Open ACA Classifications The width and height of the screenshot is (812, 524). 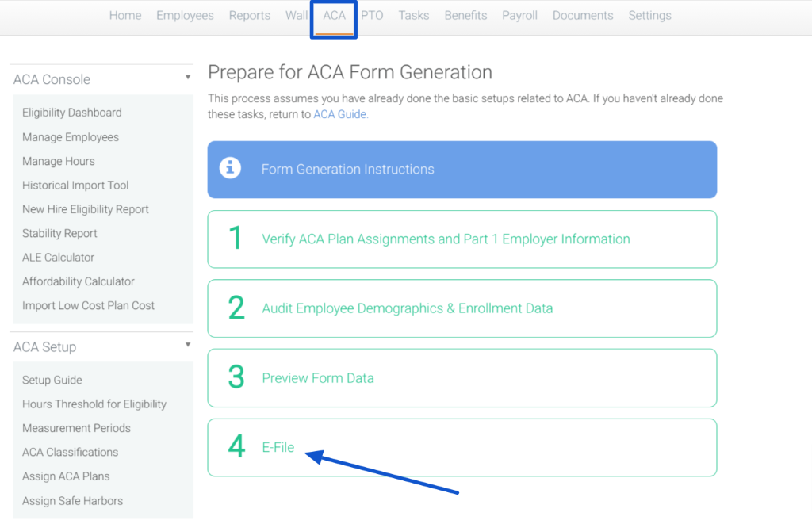click(70, 452)
